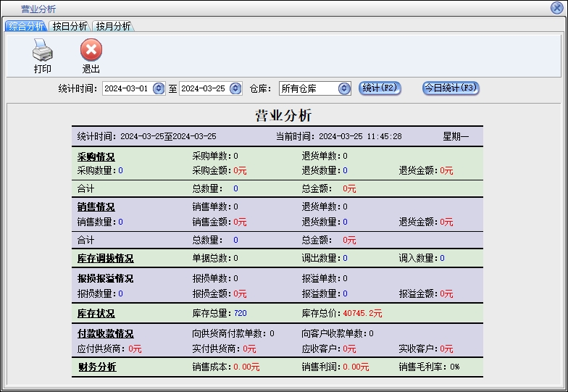Click the start date field 2024-03-01
This screenshot has height=392, width=568.
coord(126,88)
